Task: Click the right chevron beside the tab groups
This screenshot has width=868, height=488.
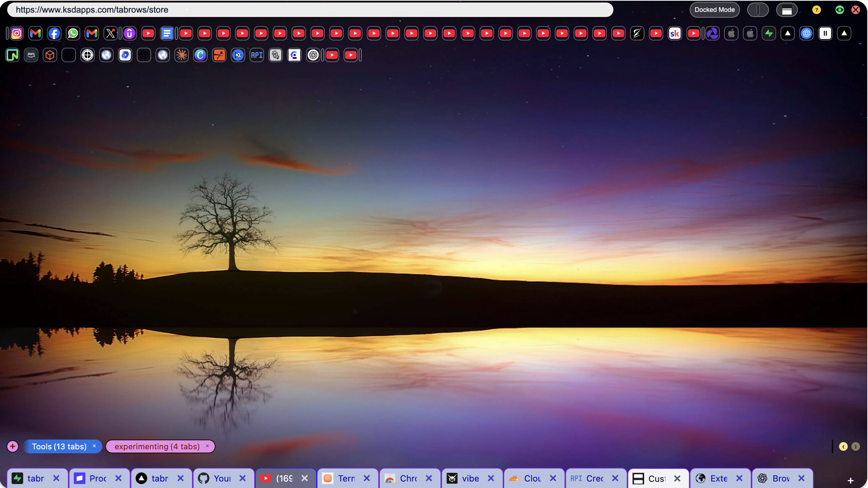Action: 856,446
